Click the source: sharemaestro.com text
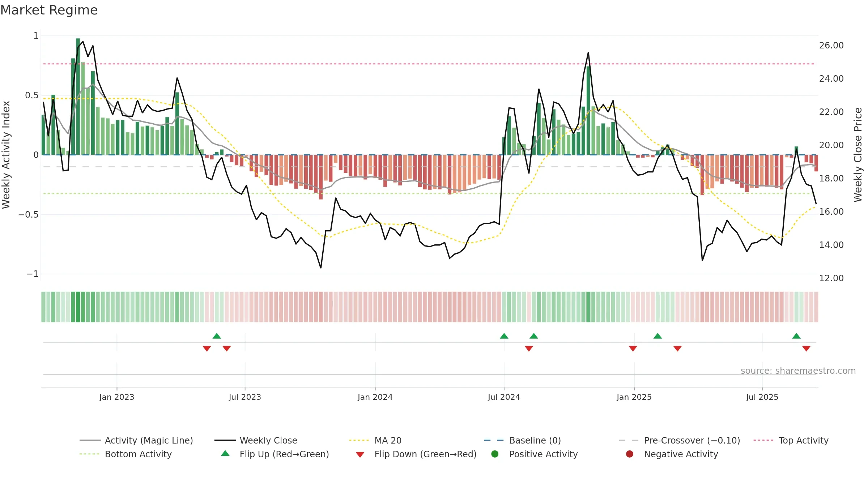The height and width of the screenshot is (488, 868). (x=798, y=371)
